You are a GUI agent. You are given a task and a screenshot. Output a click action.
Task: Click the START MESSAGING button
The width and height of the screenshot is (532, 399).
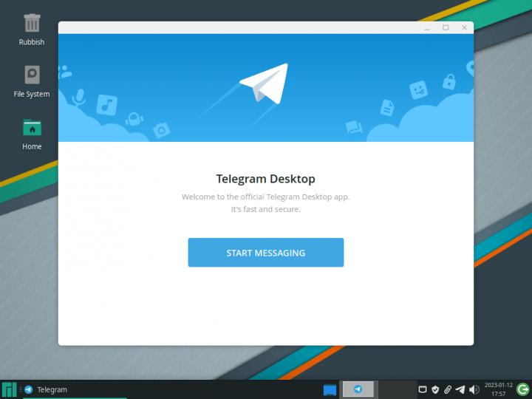266,253
